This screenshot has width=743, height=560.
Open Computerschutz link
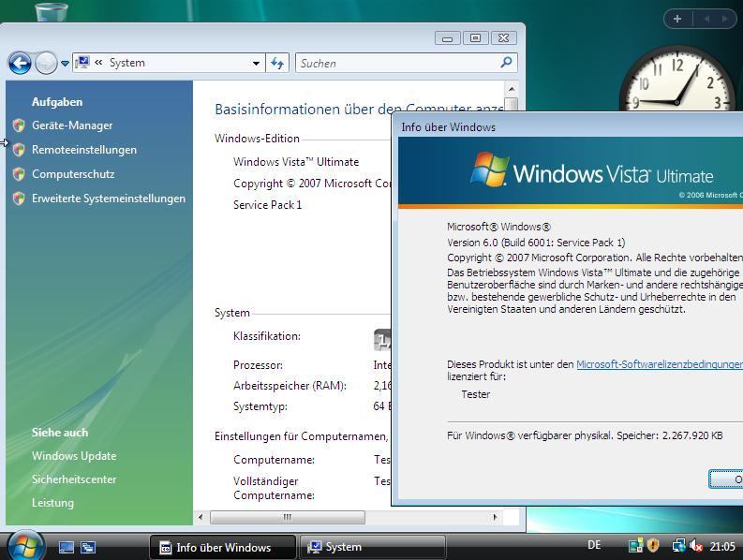(73, 174)
